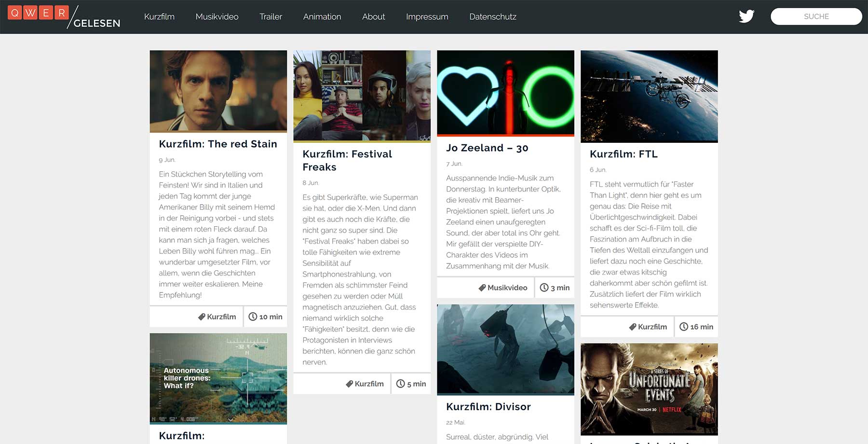Open the Twitter profile icon
This screenshot has width=868, height=444.
pyautogui.click(x=746, y=16)
